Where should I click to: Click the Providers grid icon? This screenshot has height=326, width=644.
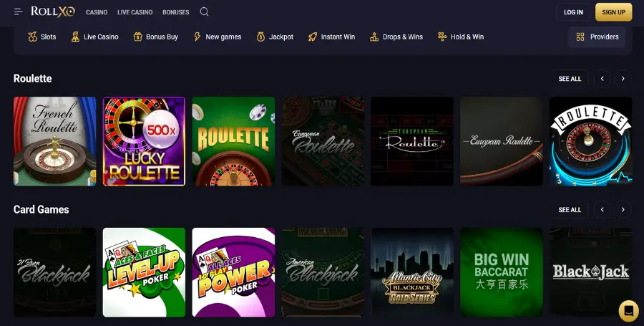(x=580, y=37)
